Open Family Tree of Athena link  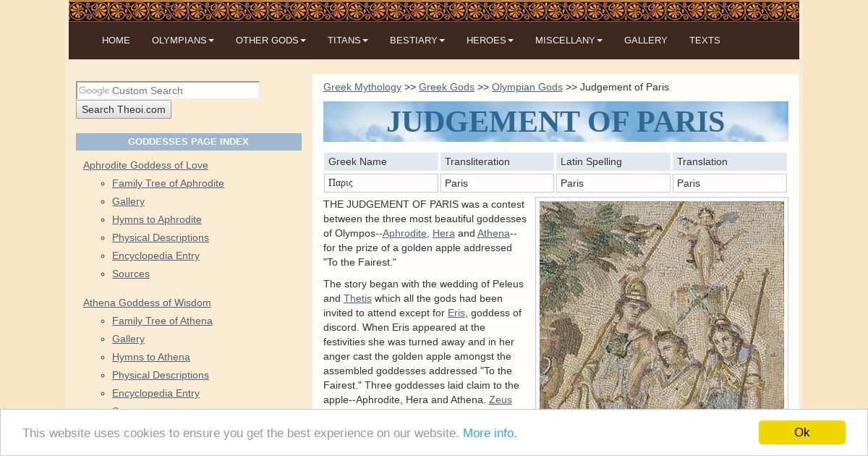(x=162, y=321)
